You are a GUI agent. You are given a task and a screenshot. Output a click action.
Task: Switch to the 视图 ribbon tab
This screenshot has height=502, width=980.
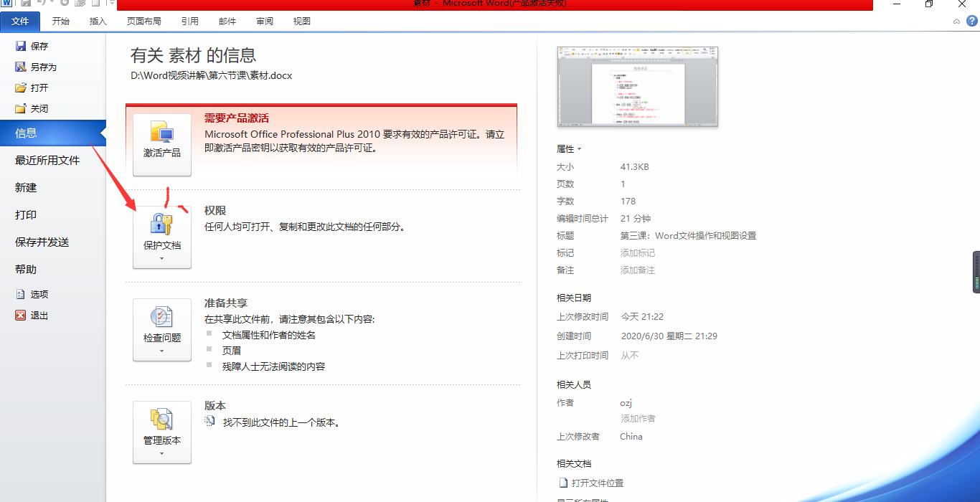tap(301, 21)
